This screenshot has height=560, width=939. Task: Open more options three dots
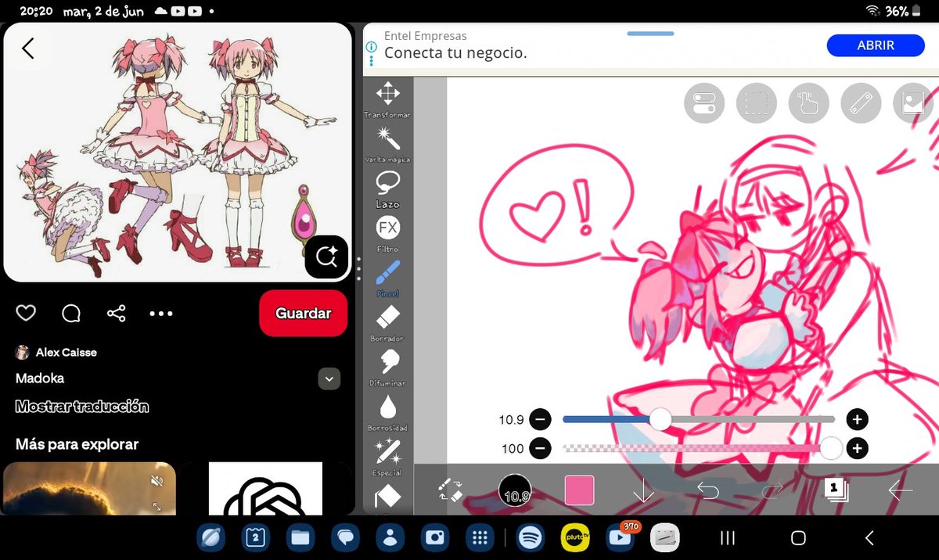tap(161, 314)
